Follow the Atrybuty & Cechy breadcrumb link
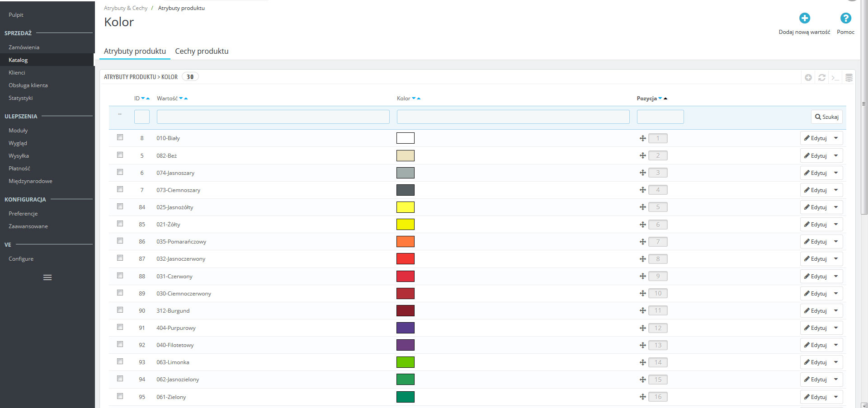The height and width of the screenshot is (408, 868). [x=126, y=8]
